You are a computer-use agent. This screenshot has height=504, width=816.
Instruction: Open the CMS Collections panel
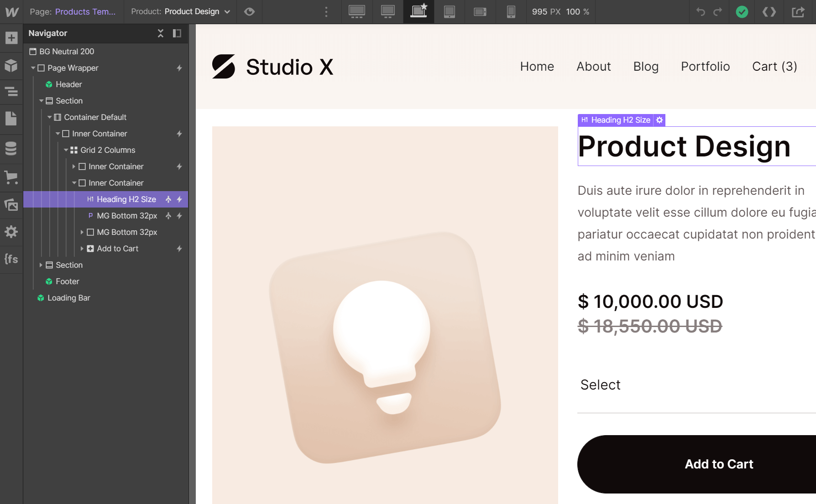point(11,148)
